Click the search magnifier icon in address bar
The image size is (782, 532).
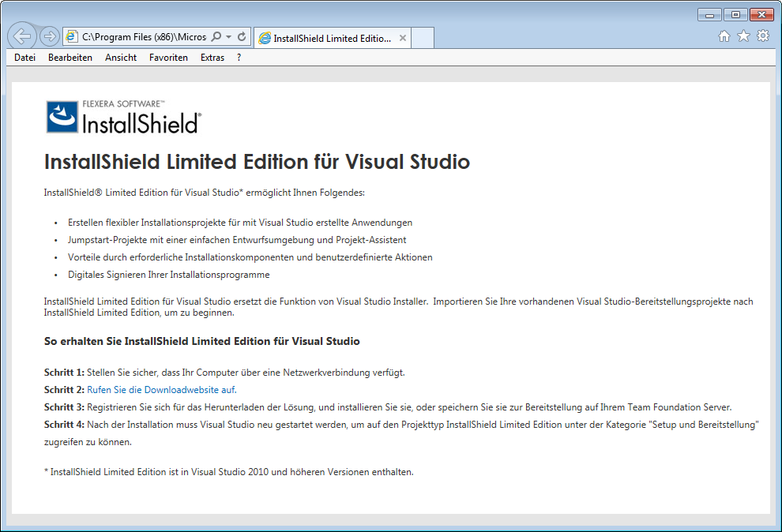click(x=216, y=37)
